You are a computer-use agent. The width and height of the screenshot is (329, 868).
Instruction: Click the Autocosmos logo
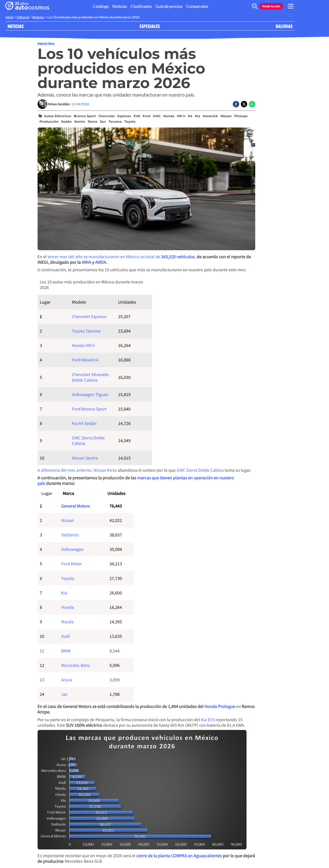(27, 6)
